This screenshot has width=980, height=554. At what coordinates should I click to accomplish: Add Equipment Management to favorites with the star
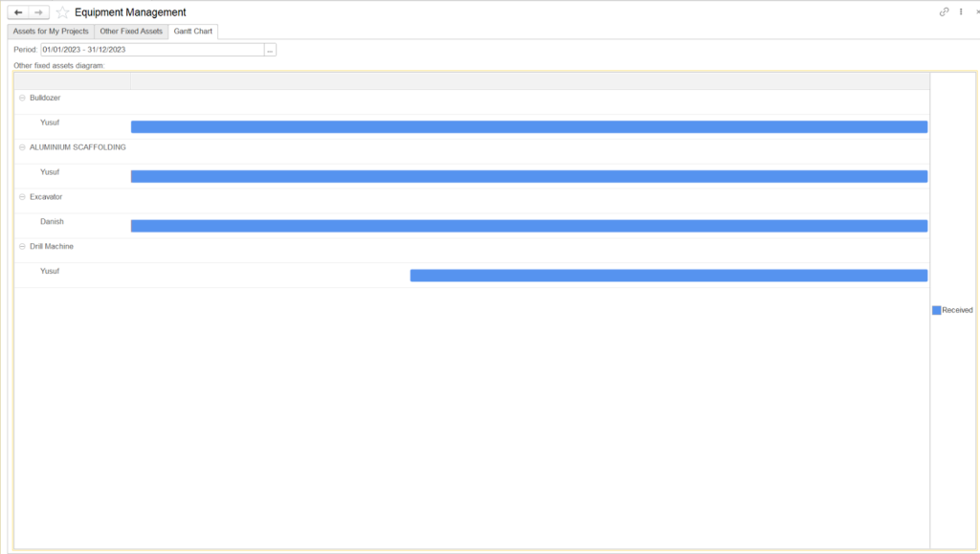(63, 12)
